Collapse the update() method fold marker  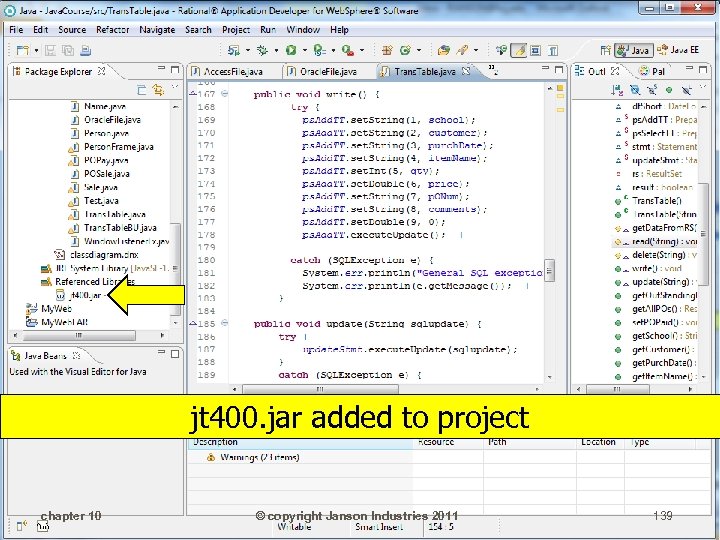225,323
